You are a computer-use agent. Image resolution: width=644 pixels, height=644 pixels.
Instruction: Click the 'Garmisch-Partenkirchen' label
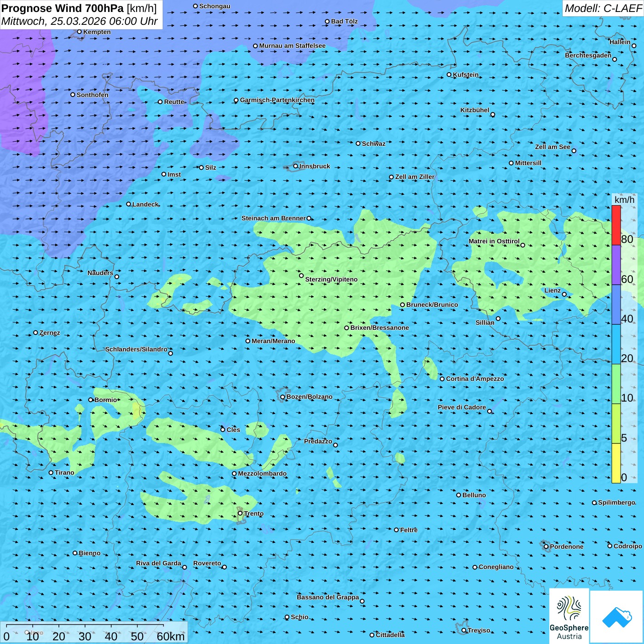click(x=277, y=100)
